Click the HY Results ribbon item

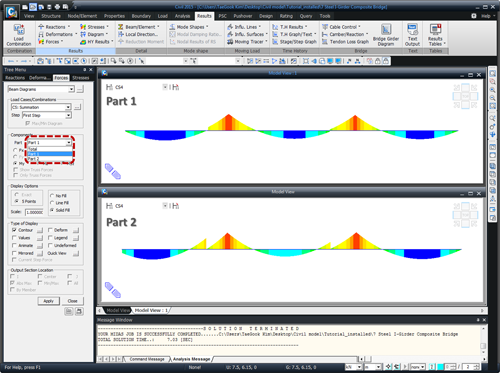[97, 42]
